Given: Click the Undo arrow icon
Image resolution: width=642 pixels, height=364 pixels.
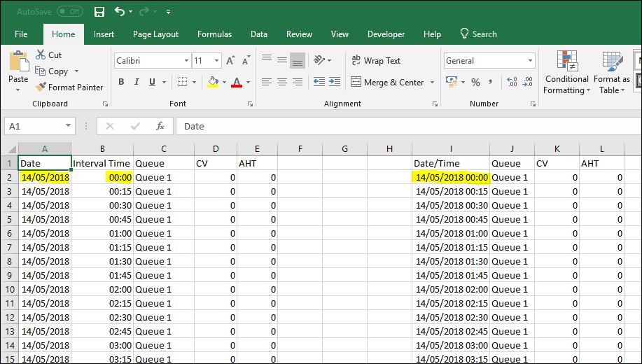Looking at the screenshot, I should [120, 12].
